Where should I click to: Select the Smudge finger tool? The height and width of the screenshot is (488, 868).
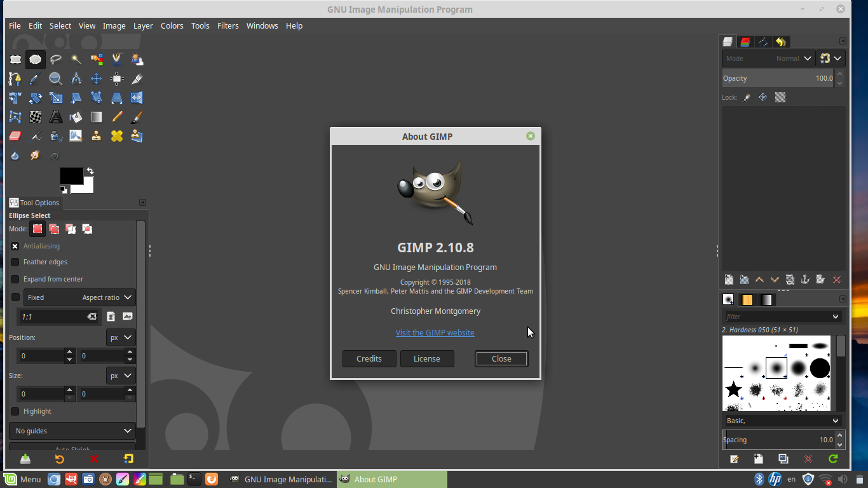36,155
